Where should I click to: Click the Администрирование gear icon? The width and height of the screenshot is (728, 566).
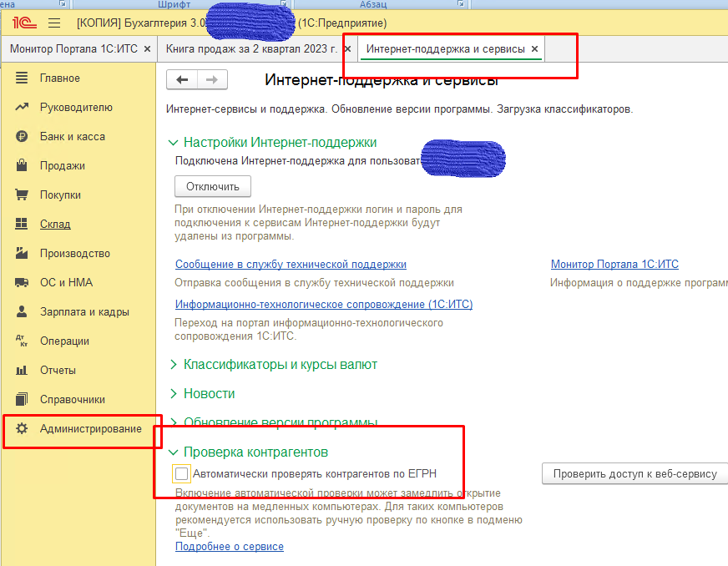(22, 428)
